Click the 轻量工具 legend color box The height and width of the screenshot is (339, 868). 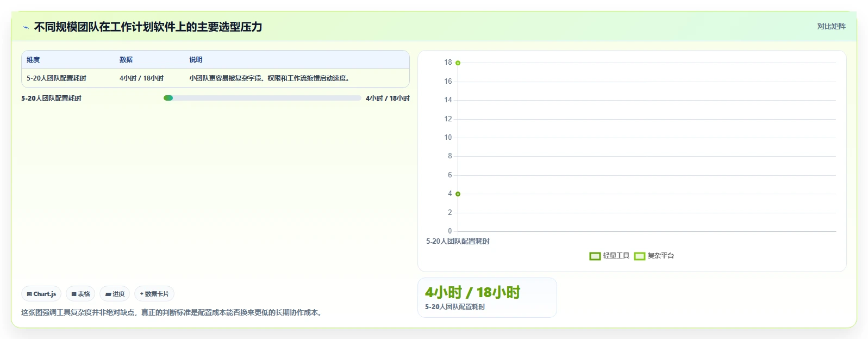(595, 256)
